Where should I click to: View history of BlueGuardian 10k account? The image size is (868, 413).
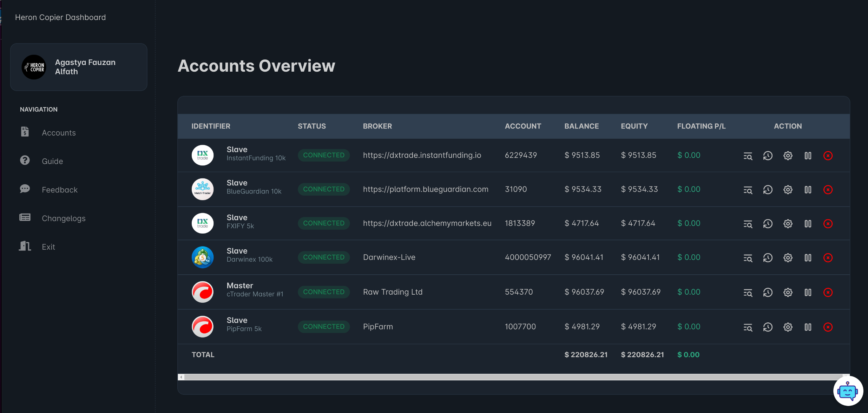[x=768, y=190]
